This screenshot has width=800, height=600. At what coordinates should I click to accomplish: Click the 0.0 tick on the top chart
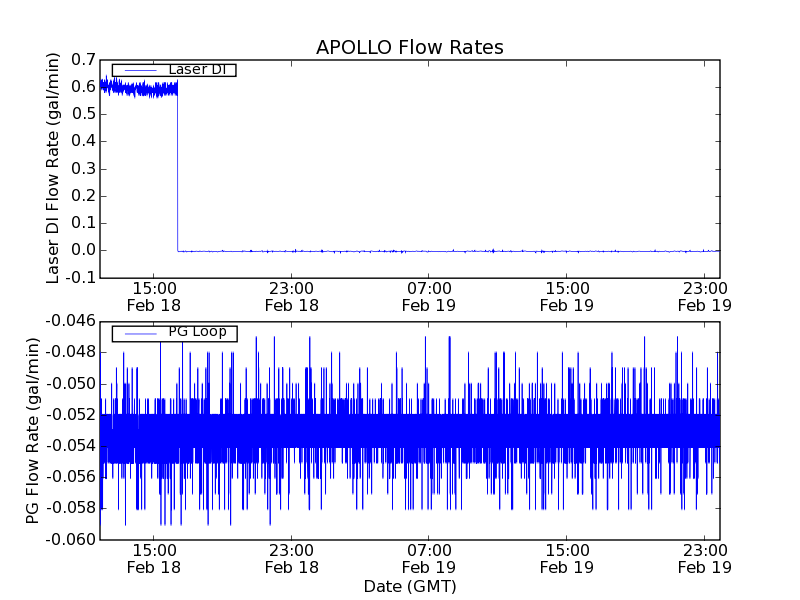(83, 251)
